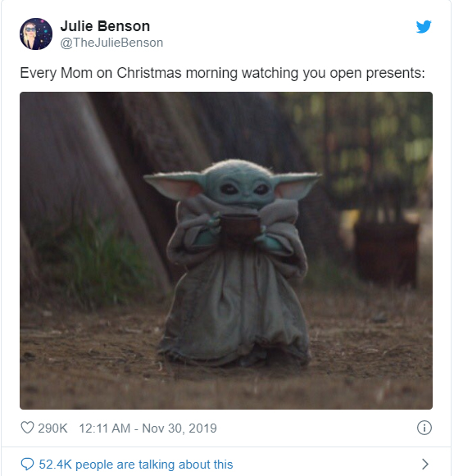Image resolution: width=454 pixels, height=476 pixels.
Task: Open the Julie Benson display name
Action: (105, 26)
